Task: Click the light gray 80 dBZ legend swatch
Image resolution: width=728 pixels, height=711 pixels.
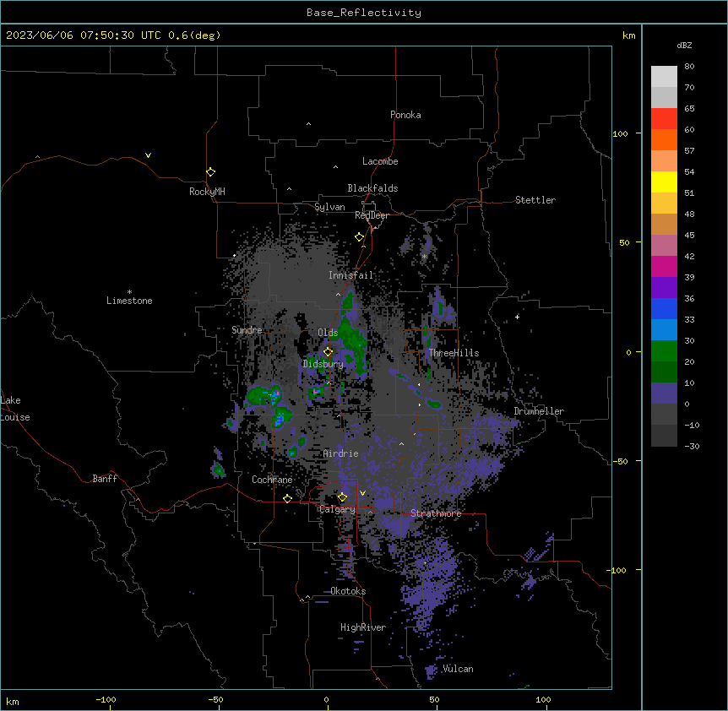Action: click(664, 77)
